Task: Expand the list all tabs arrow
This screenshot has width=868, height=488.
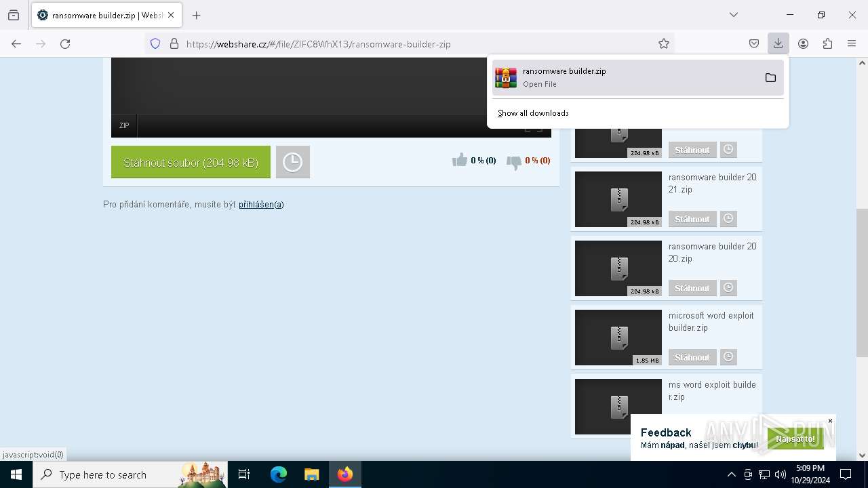Action: [x=733, y=15]
